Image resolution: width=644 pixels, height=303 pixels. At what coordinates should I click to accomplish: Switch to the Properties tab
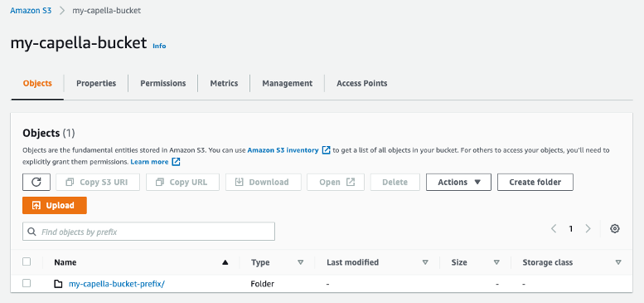point(96,84)
